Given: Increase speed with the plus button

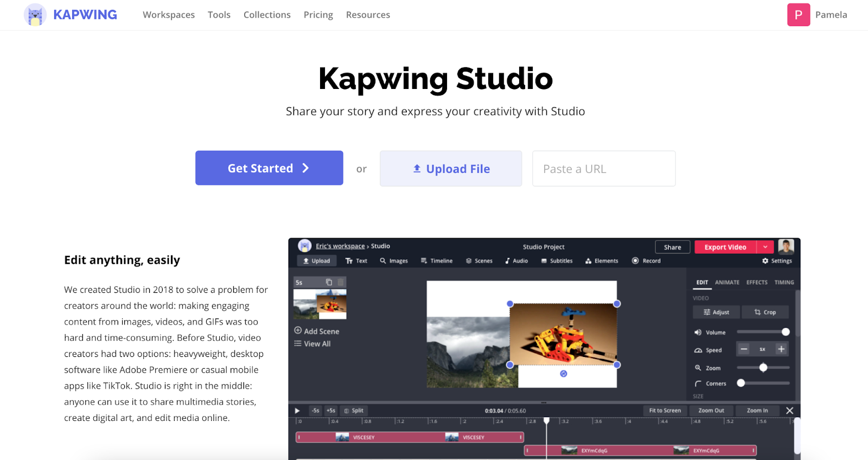Looking at the screenshot, I should pyautogui.click(x=781, y=349).
